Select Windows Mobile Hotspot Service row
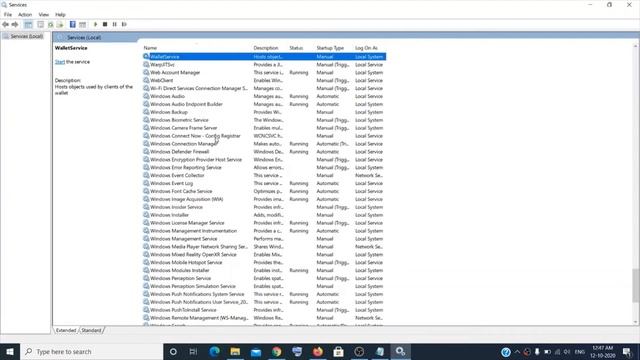 [x=264, y=262]
